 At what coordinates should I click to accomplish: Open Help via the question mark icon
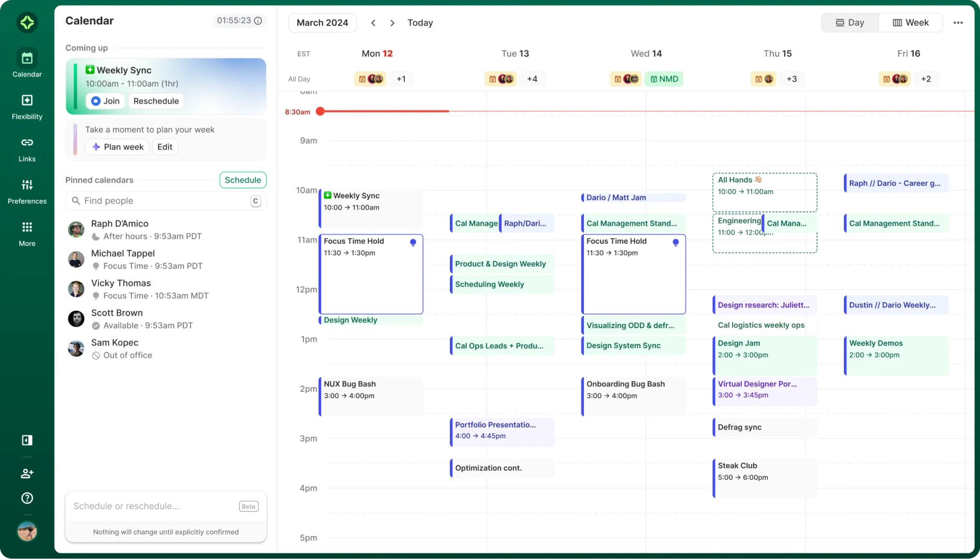click(x=26, y=498)
